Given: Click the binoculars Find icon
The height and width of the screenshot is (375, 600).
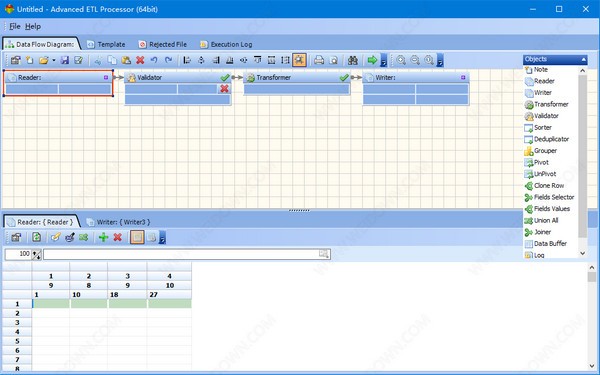Looking at the screenshot, I should coord(352,60).
